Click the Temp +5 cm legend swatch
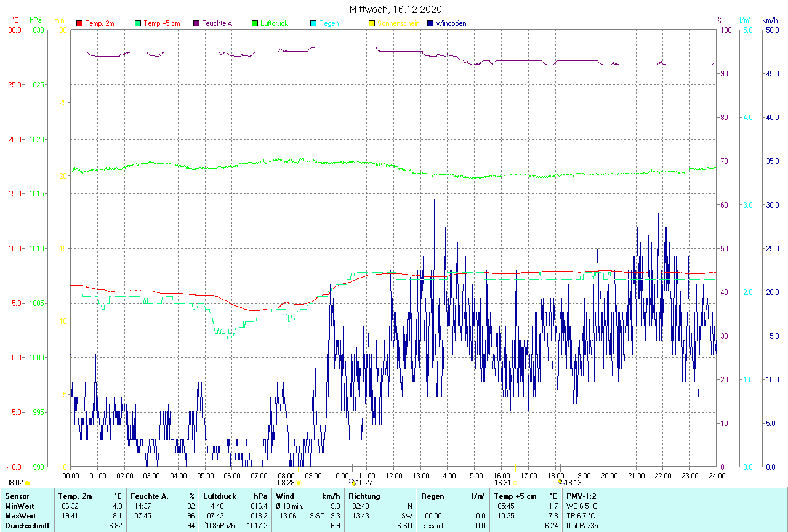The height and width of the screenshot is (532, 788). click(x=138, y=23)
